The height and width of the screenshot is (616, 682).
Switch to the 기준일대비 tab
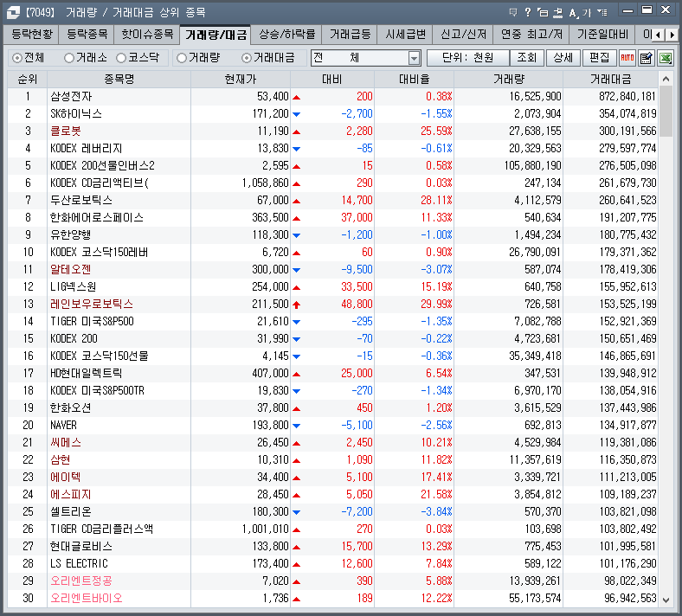[603, 35]
